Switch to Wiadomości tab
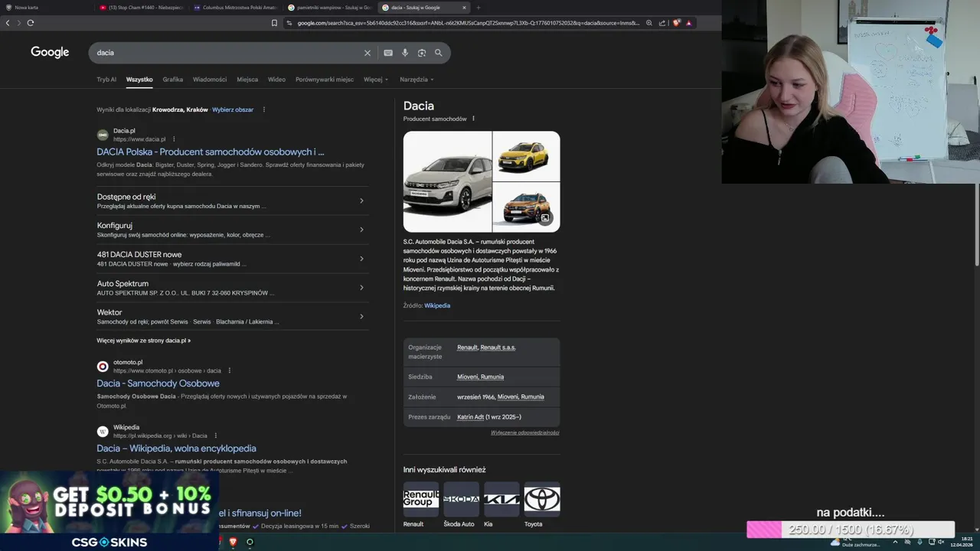The width and height of the screenshot is (980, 551). click(x=210, y=80)
